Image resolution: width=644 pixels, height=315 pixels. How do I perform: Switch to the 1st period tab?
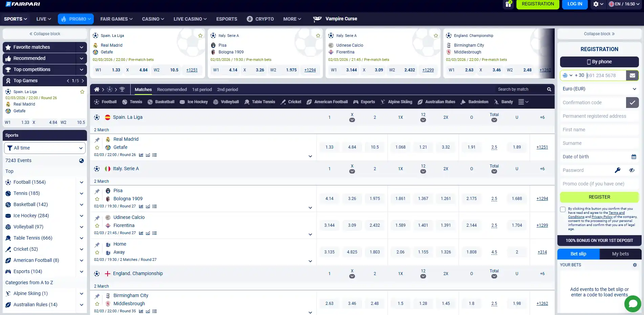pyautogui.click(x=202, y=89)
